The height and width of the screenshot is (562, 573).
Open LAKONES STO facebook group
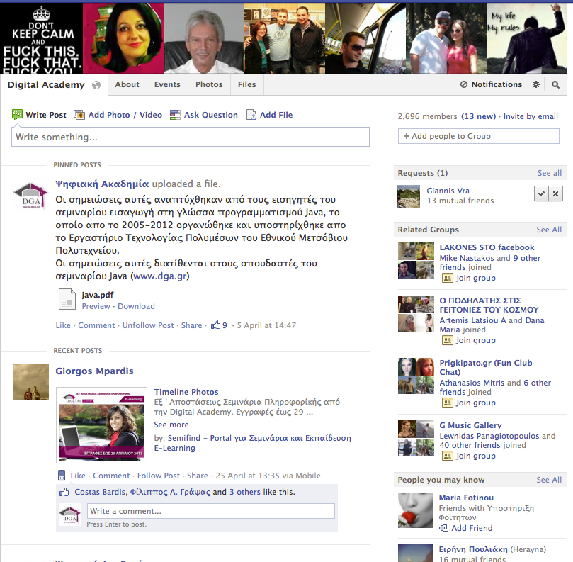(487, 247)
